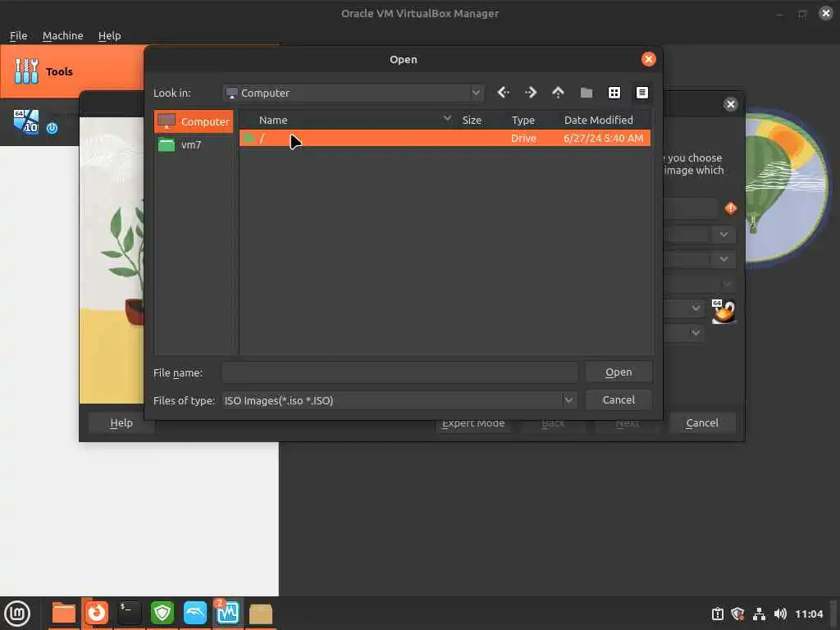Close the Create VM wizard
Viewport: 840px width, 630px height.
[730, 104]
